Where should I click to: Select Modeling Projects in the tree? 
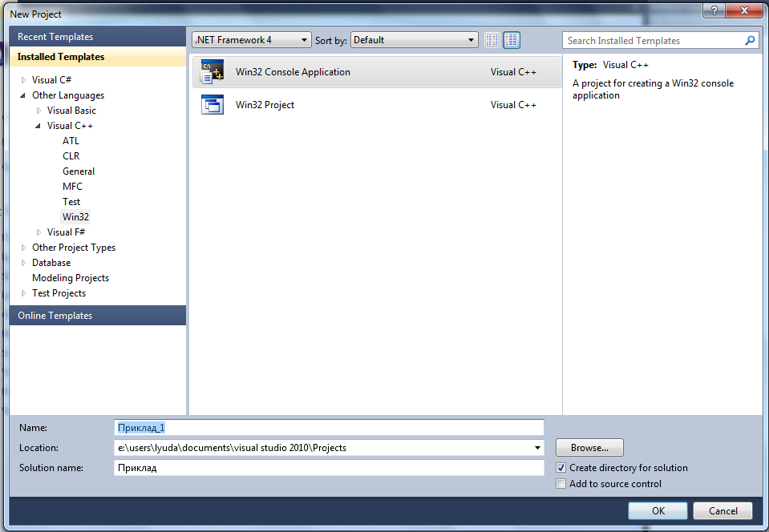(71, 278)
